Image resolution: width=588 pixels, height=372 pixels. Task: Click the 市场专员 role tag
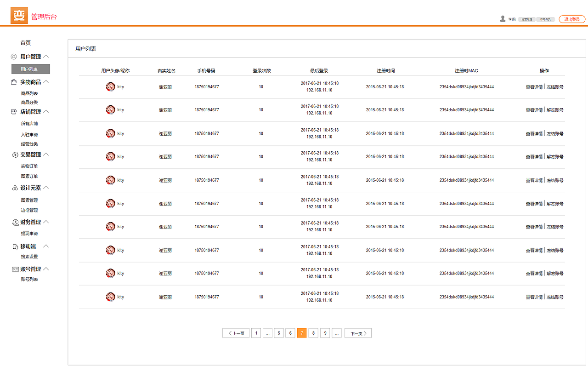pos(545,19)
